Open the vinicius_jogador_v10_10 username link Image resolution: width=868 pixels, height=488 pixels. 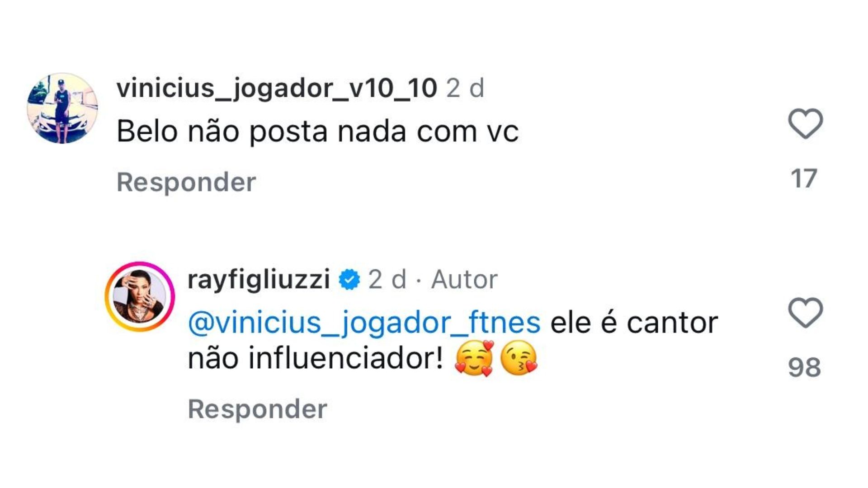[277, 88]
